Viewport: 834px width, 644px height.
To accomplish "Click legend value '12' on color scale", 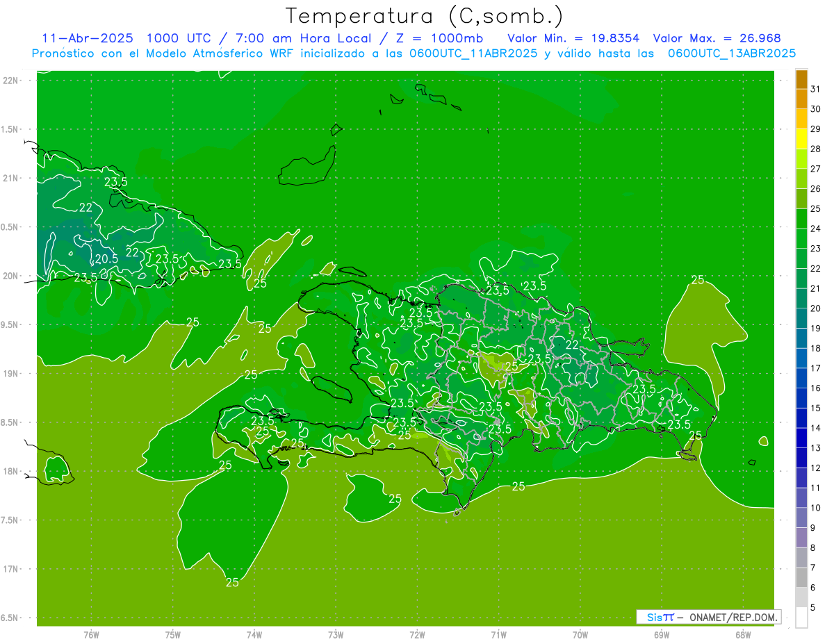I will 815,468.
